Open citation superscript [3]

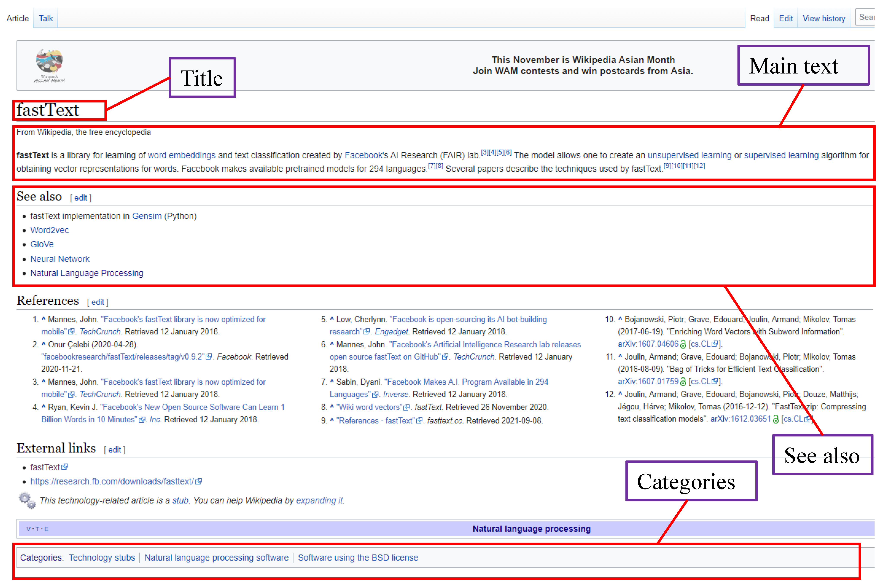tap(485, 152)
